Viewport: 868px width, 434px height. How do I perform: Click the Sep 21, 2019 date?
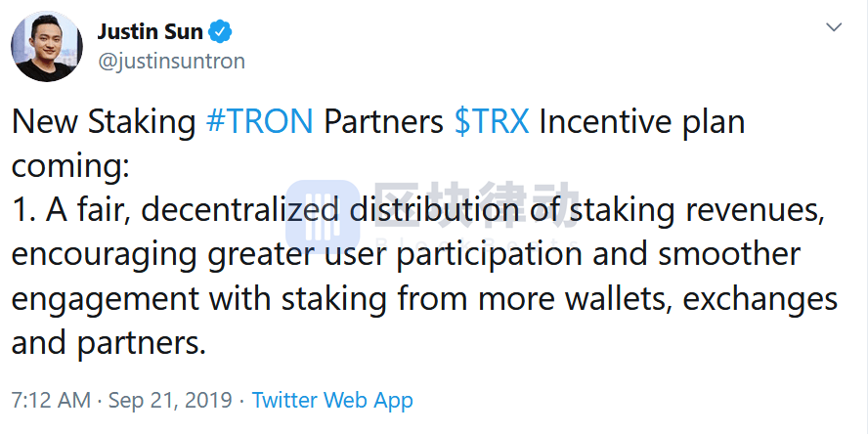pos(170,400)
